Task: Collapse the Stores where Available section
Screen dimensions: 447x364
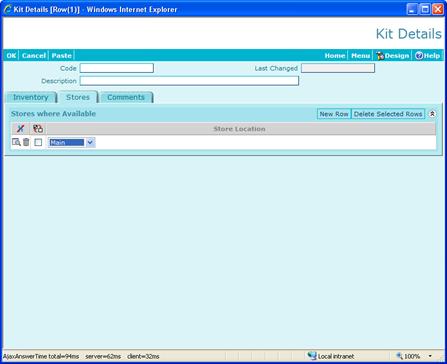Action: tap(432, 114)
